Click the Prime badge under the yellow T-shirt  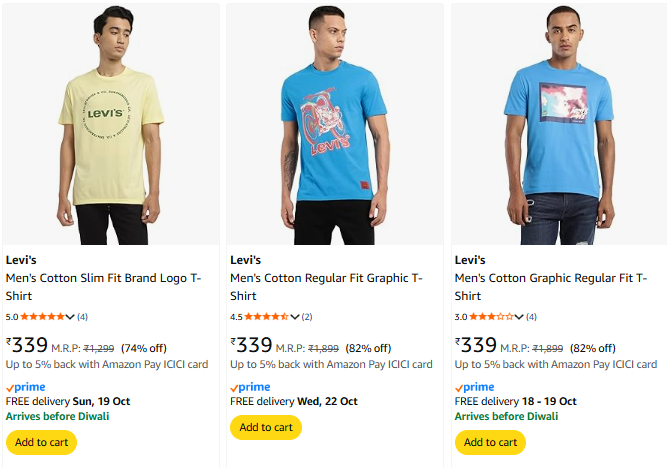tap(26, 387)
